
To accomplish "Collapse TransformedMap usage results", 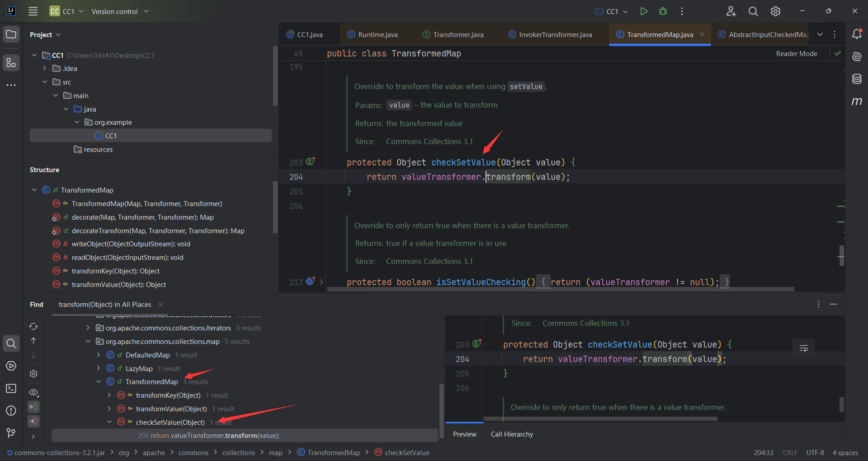I will 99,381.
